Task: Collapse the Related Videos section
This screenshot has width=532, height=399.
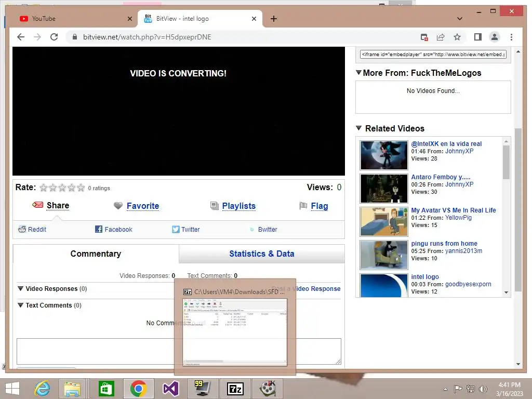Action: point(358,128)
